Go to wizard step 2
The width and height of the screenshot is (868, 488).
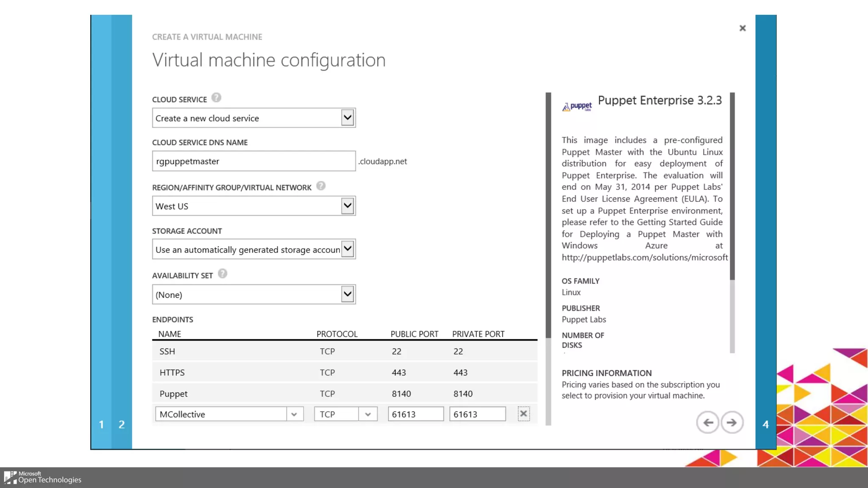tap(122, 424)
